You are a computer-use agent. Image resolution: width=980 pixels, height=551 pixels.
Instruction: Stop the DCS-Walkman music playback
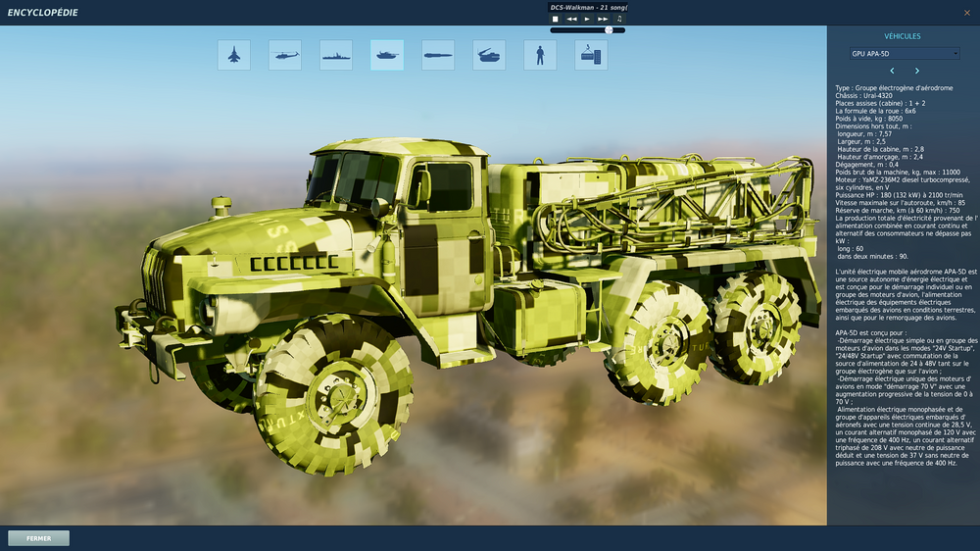pos(555,19)
